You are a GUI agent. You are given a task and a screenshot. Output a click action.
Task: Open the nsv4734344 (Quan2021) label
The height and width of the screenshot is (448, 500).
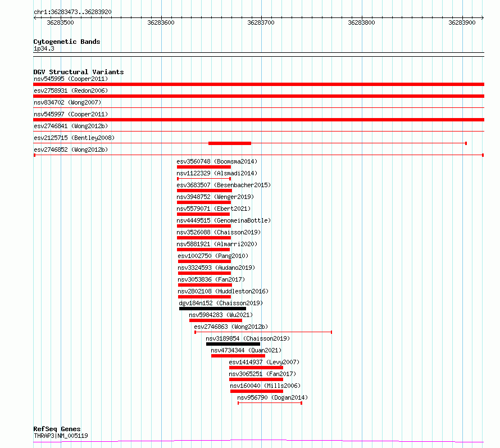point(246,350)
